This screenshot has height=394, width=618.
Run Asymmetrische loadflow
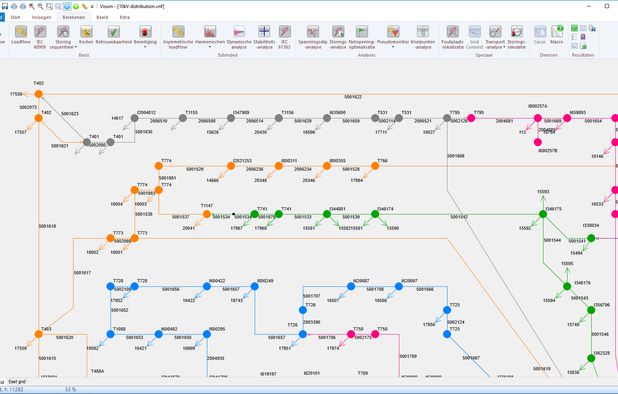pos(178,37)
